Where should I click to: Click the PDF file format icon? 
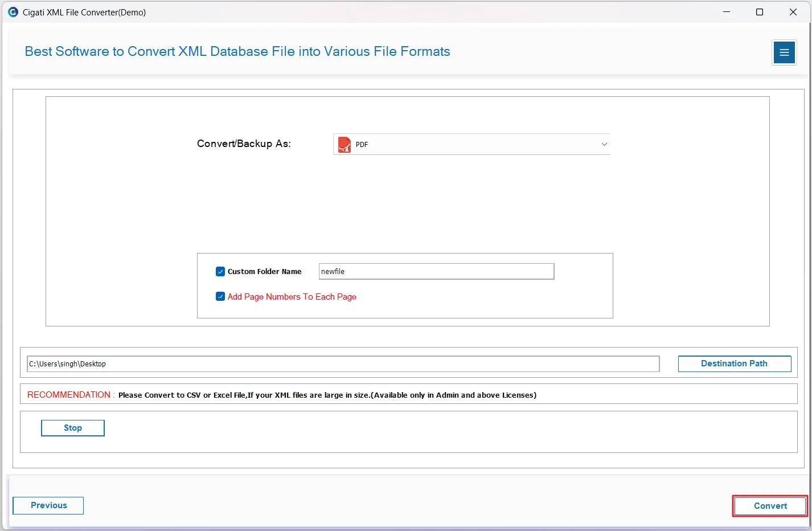[x=345, y=145]
